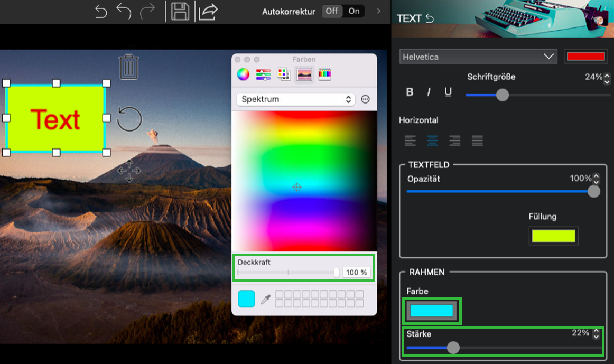Click the rotate handle beside text box
Image resolution: width=614 pixels, height=364 pixels.
point(129,119)
